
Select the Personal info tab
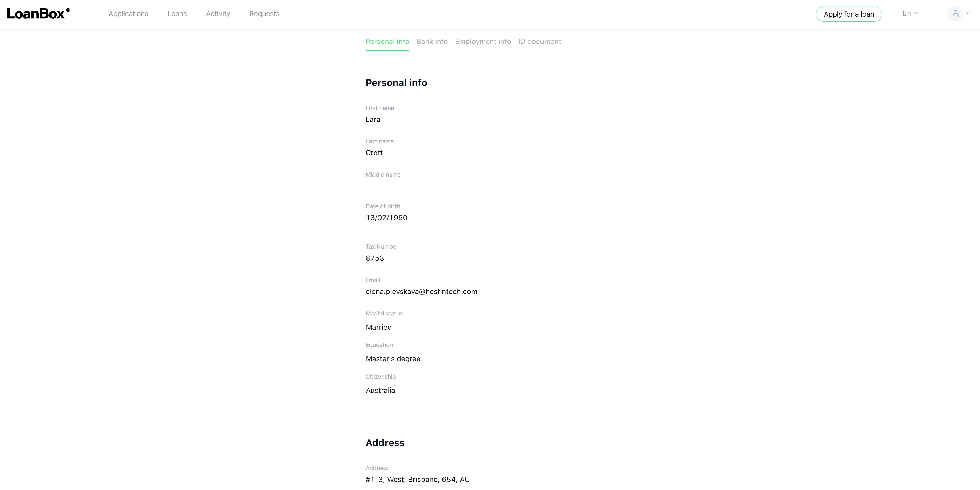point(387,41)
